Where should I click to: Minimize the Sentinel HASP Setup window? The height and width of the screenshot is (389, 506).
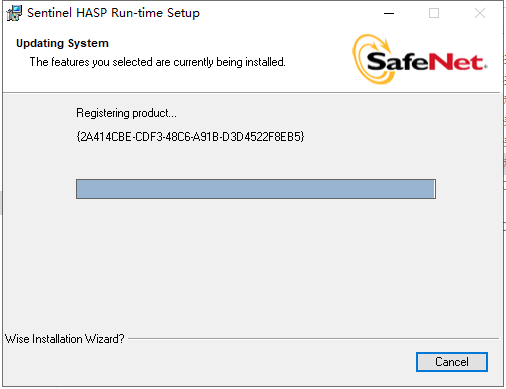(389, 13)
